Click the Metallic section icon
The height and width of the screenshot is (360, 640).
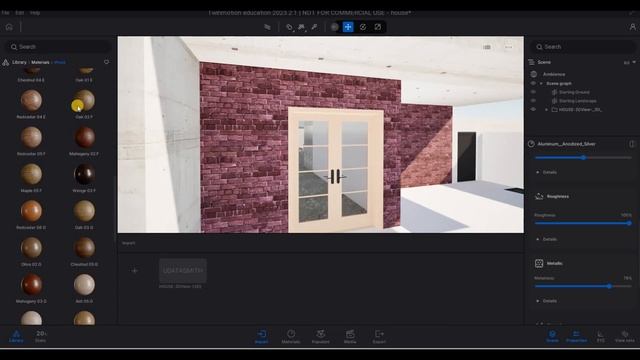pyautogui.click(x=539, y=263)
